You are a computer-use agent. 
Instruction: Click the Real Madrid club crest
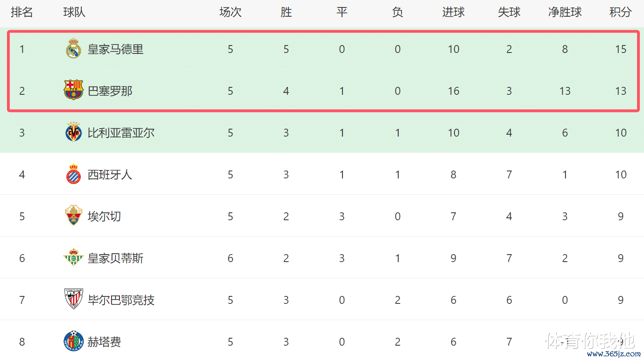(73, 49)
